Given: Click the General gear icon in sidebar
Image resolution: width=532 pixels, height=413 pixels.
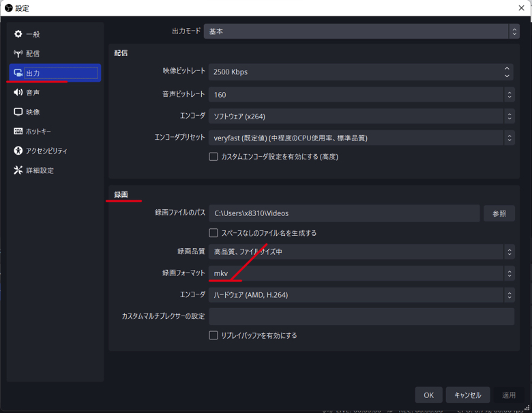Looking at the screenshot, I should pyautogui.click(x=18, y=34).
